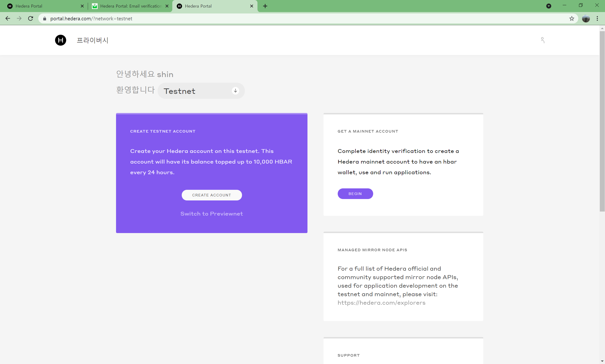
Task: Click the browser back arrow
Action: pos(8,18)
